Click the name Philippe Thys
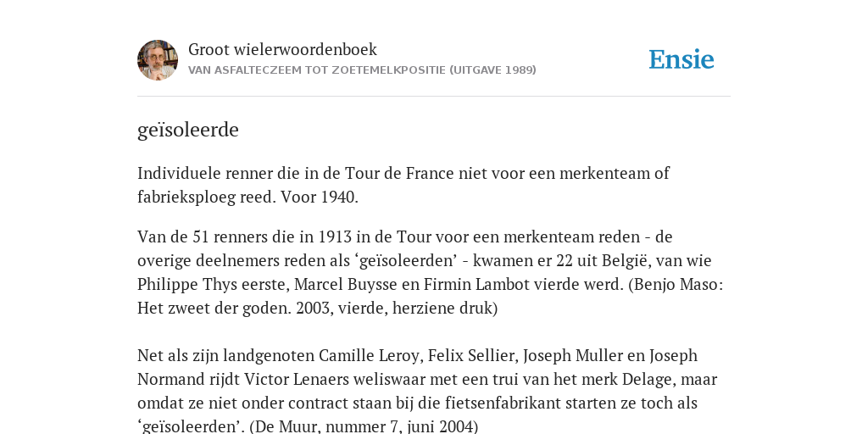This screenshot has width=868, height=434. pos(175,285)
